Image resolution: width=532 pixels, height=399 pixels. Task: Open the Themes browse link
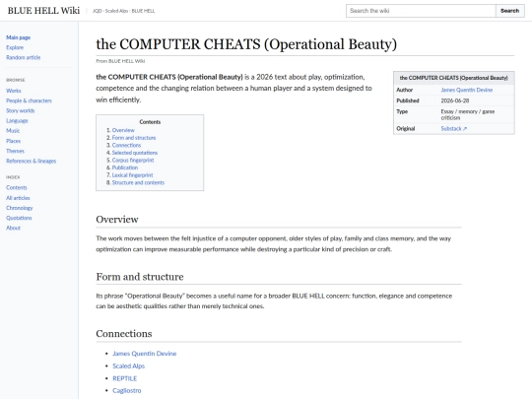pos(15,151)
